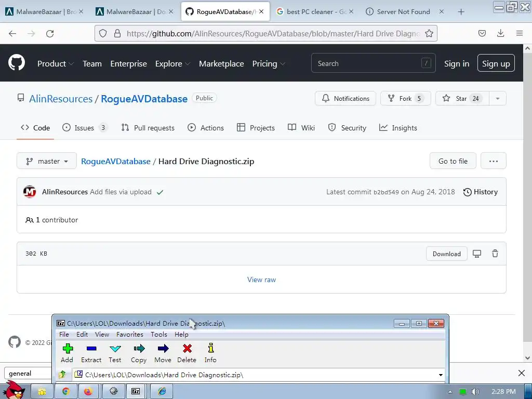
Task: Open Internet Explorer from the taskbar
Action: 162,392
